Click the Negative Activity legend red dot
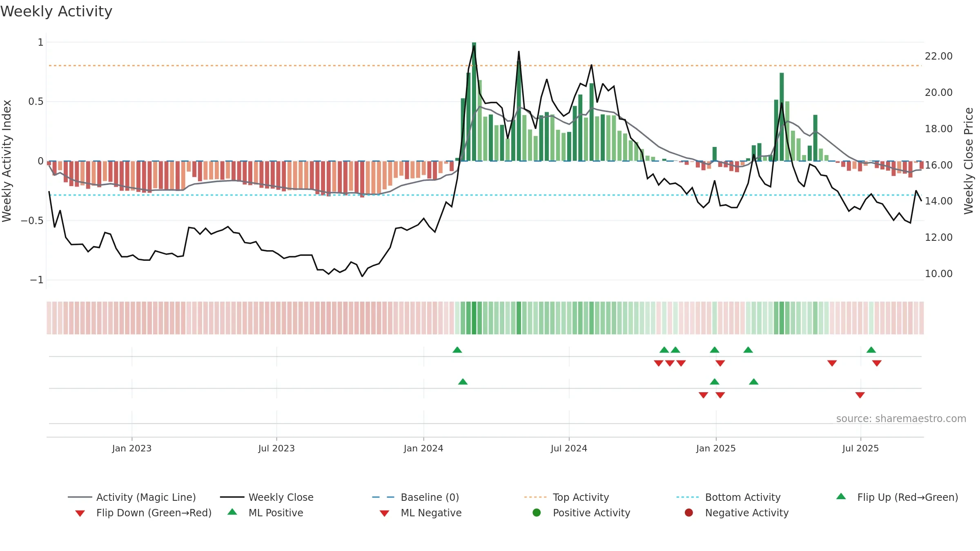This screenshot has height=551, width=980. tap(689, 513)
